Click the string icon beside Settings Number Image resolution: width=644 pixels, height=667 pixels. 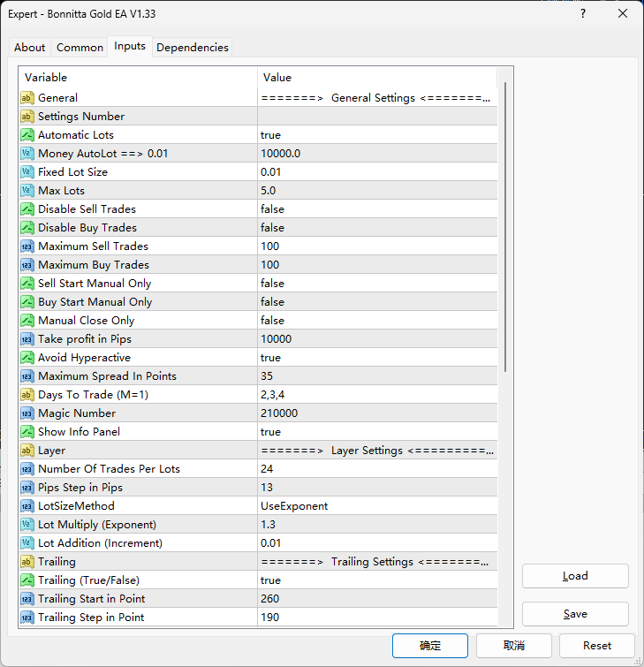click(27, 117)
